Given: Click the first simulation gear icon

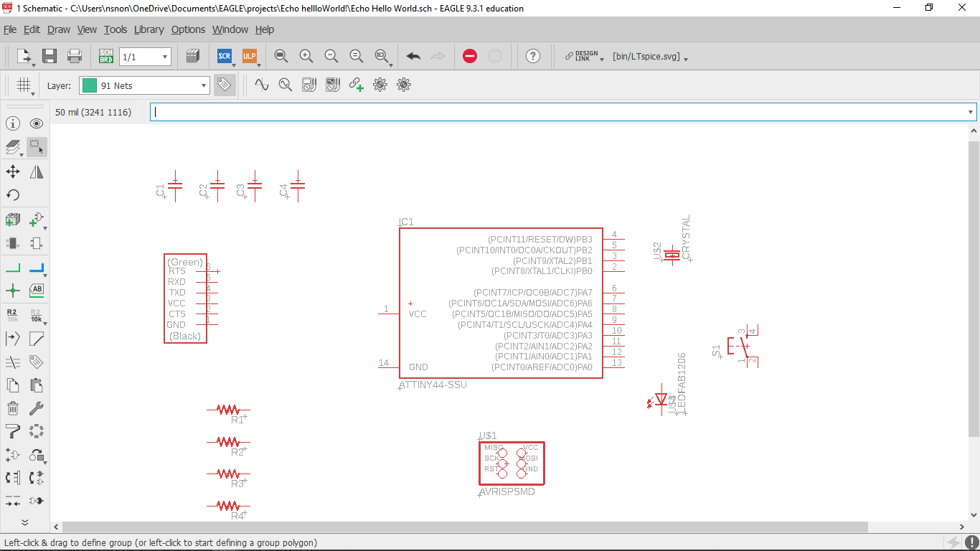Looking at the screenshot, I should tap(380, 85).
